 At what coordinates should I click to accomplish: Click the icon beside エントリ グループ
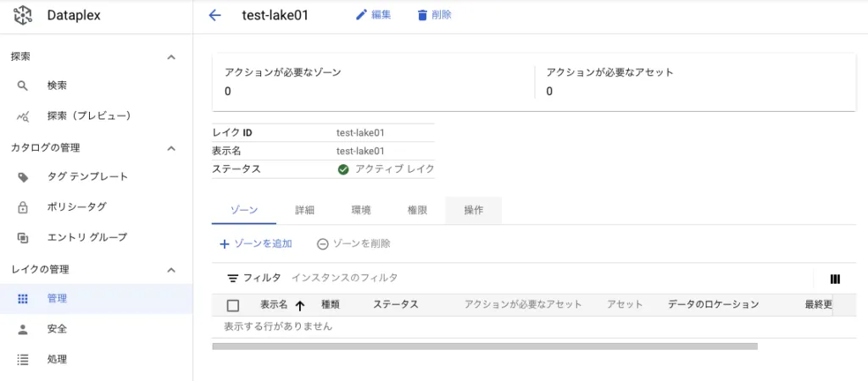tap(22, 238)
